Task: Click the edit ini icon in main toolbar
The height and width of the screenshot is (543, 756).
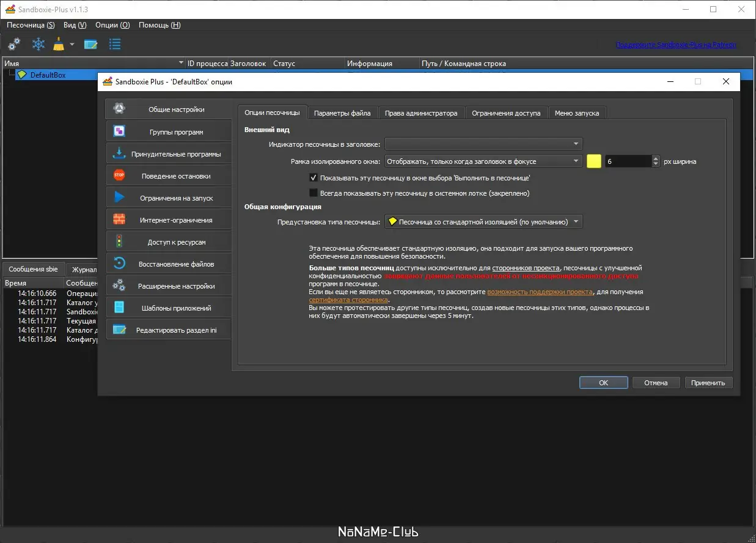Action: click(x=91, y=44)
